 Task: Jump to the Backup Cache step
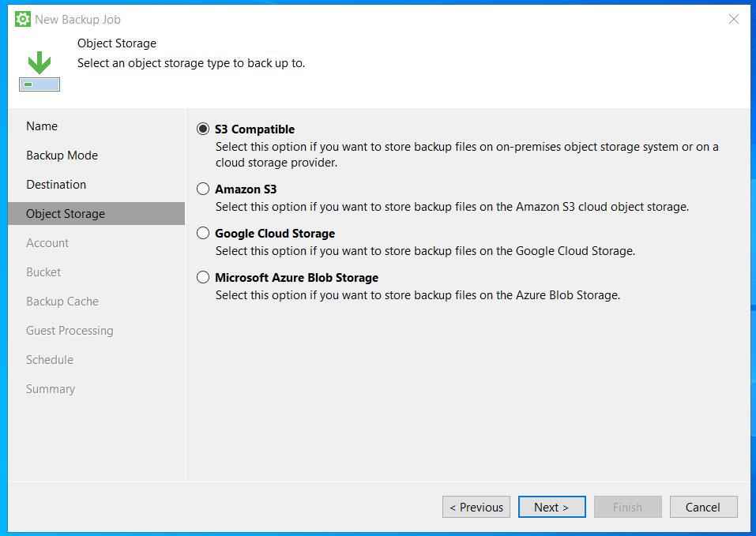(62, 302)
